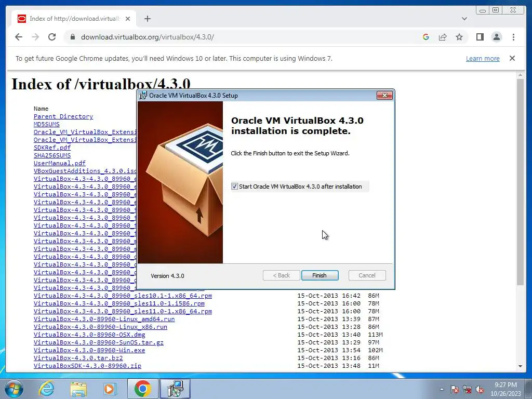
Task: Download VirtualBox-4.3.0-89960-SunOS.tar.gz
Action: pos(98,342)
